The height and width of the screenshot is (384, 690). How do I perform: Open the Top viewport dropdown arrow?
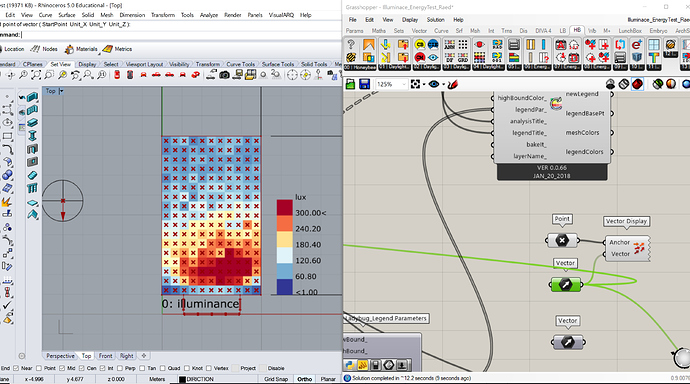pyautogui.click(x=61, y=91)
